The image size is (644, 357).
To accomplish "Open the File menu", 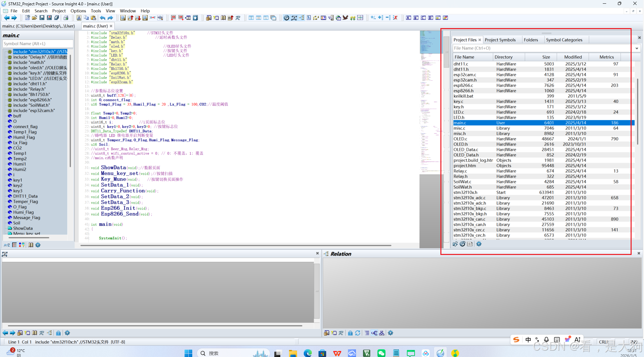I will pos(14,11).
